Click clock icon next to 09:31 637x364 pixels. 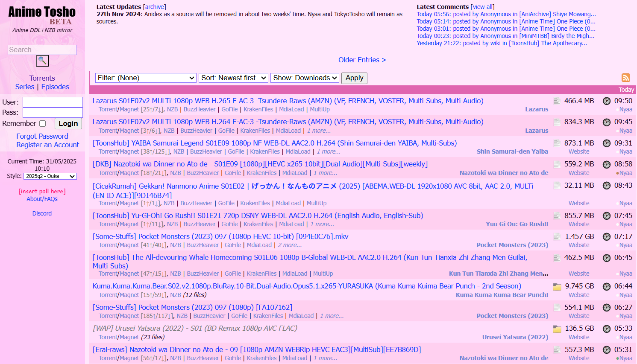(607, 143)
